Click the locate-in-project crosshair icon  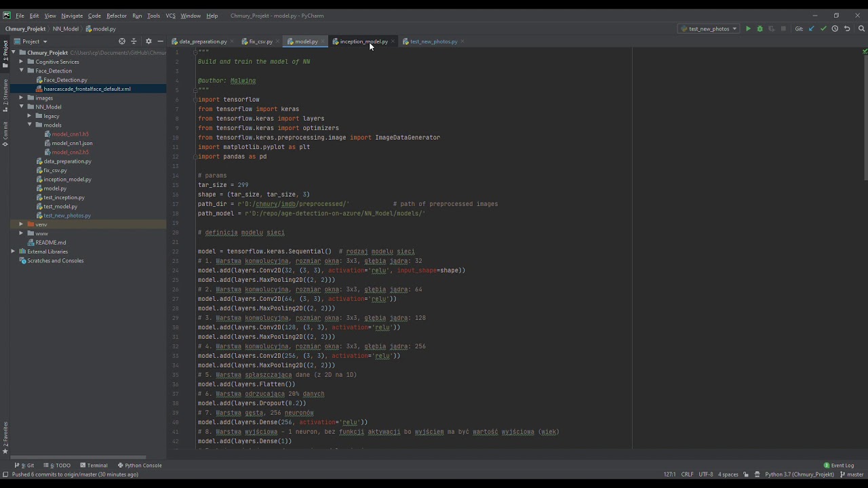click(122, 41)
